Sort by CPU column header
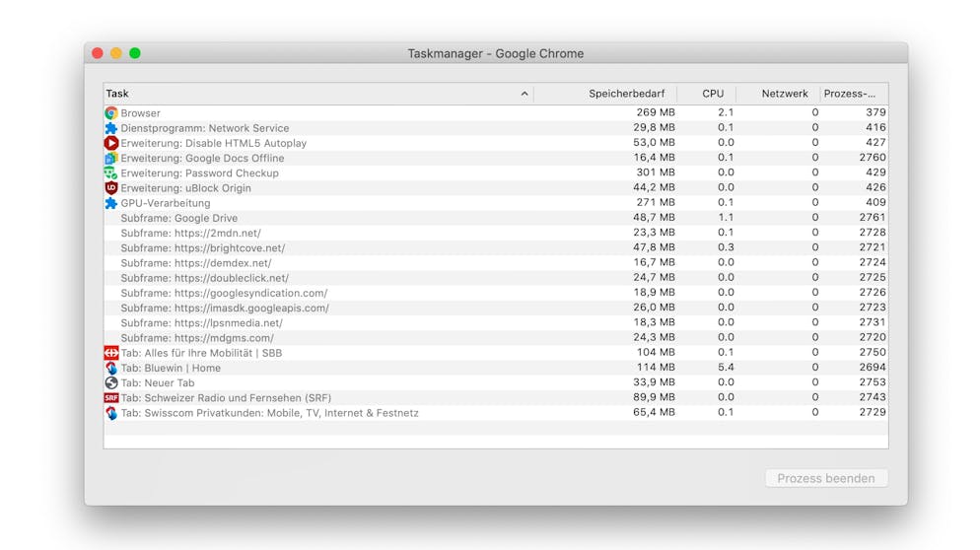This screenshot has width=980, height=550. (x=707, y=94)
